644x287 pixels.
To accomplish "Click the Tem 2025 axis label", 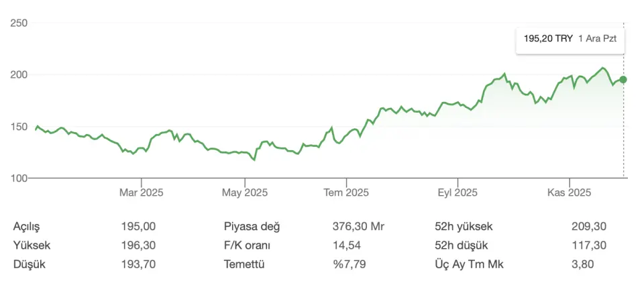I will 346,192.
